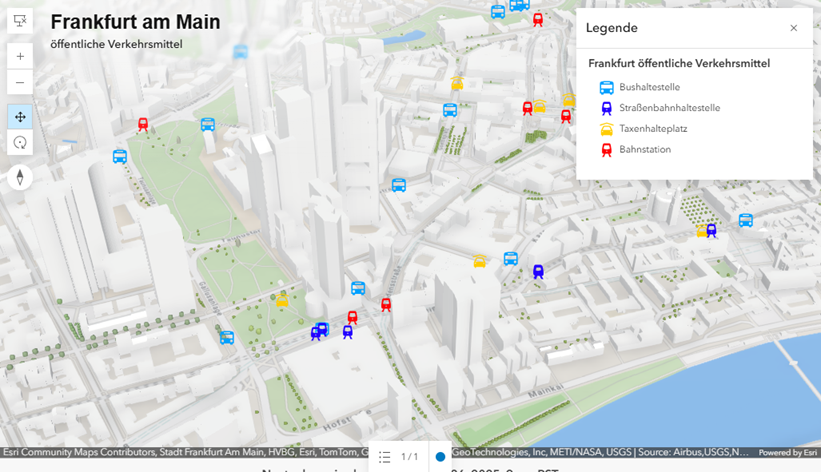821x472 pixels.
Task: Close the Legende panel
Action: click(x=794, y=28)
